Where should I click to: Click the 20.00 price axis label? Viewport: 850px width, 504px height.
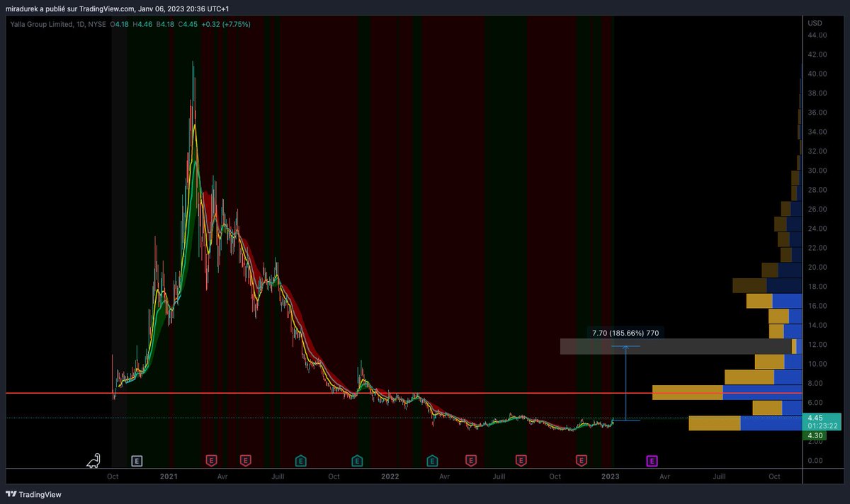[x=817, y=268]
